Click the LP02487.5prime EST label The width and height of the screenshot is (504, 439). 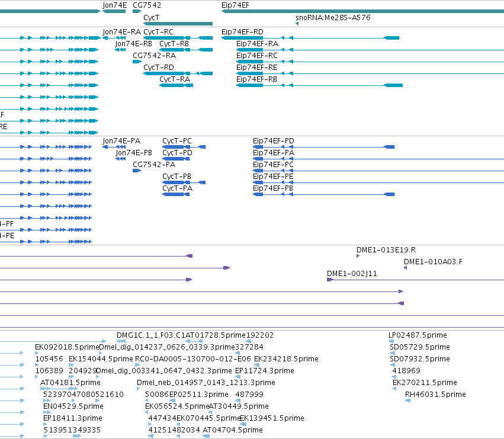(418, 335)
